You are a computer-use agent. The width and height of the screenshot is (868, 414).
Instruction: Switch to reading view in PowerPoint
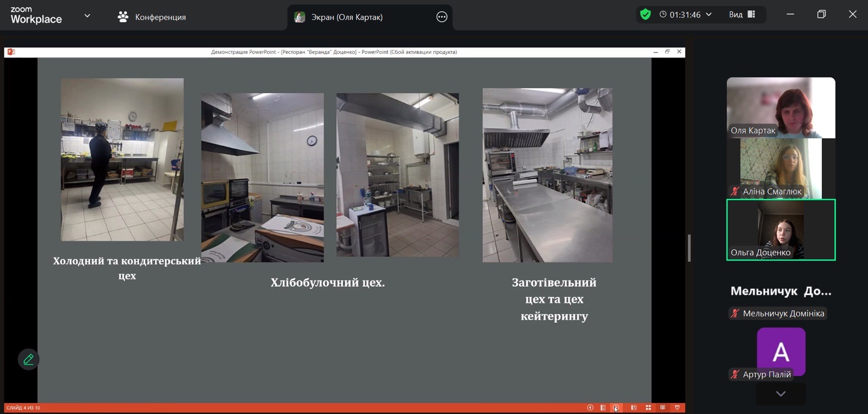(662, 407)
